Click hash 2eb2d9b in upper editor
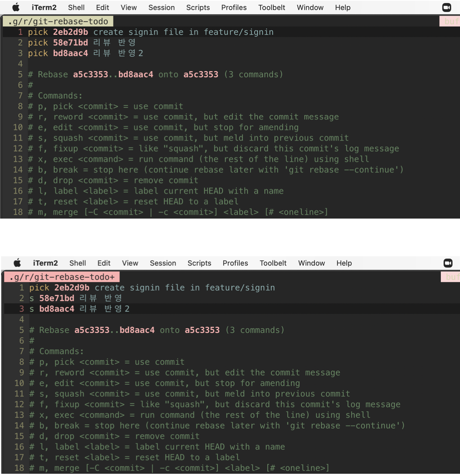This screenshot has height=476, width=460. coord(71,32)
